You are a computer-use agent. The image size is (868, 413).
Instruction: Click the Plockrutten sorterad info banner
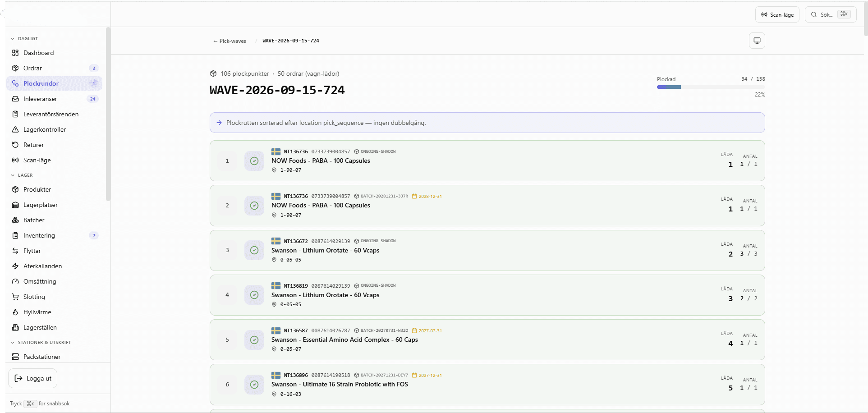click(x=487, y=123)
